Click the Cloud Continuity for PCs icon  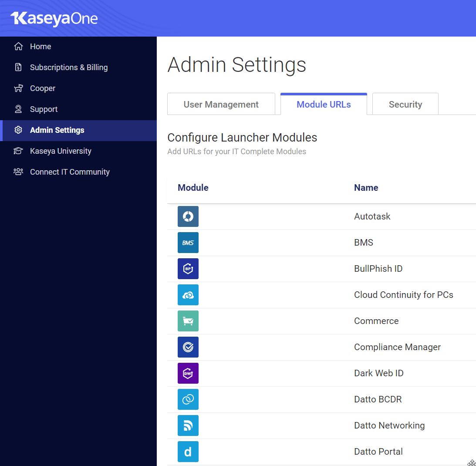point(188,295)
